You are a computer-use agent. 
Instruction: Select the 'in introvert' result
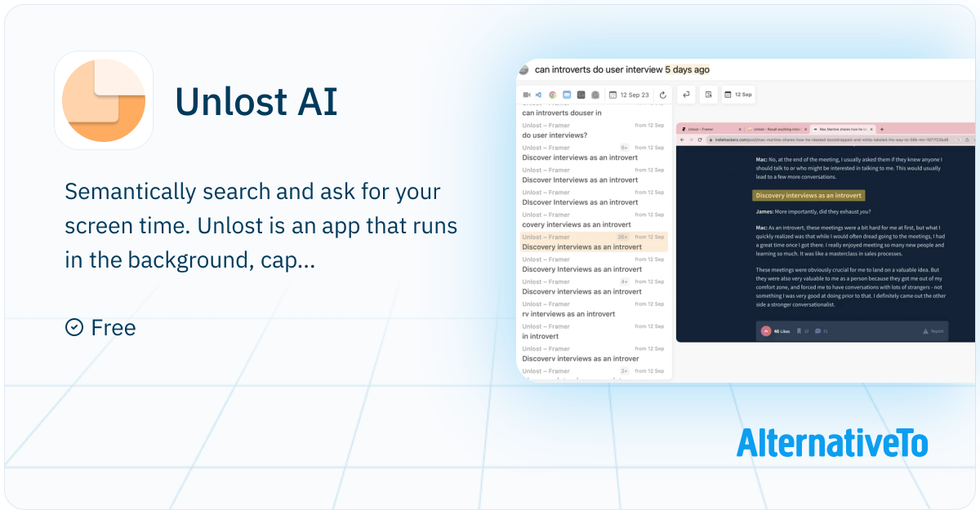pyautogui.click(x=594, y=331)
